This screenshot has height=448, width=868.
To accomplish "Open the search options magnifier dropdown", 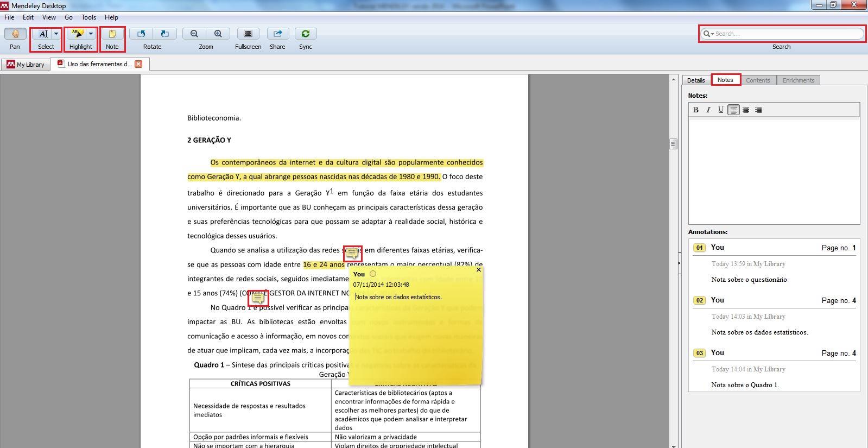I will (708, 34).
